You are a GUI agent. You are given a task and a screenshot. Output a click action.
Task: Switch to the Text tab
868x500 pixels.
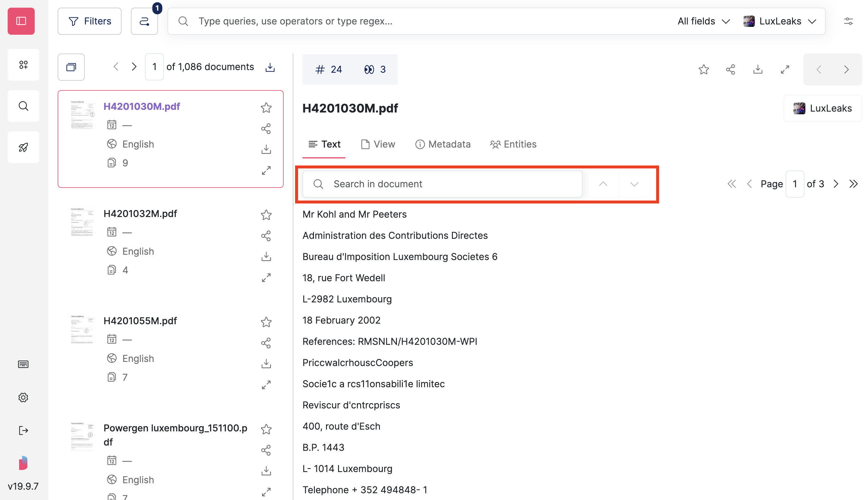point(324,144)
